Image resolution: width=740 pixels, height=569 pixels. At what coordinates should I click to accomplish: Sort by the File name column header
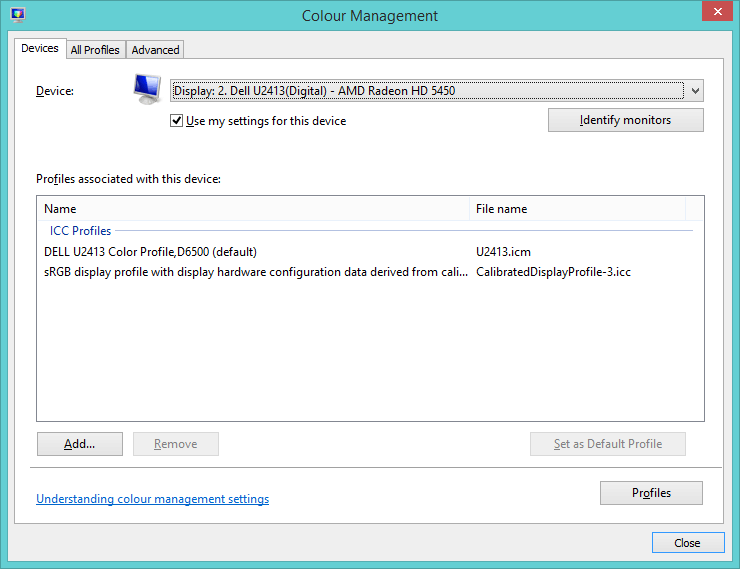(x=577, y=209)
